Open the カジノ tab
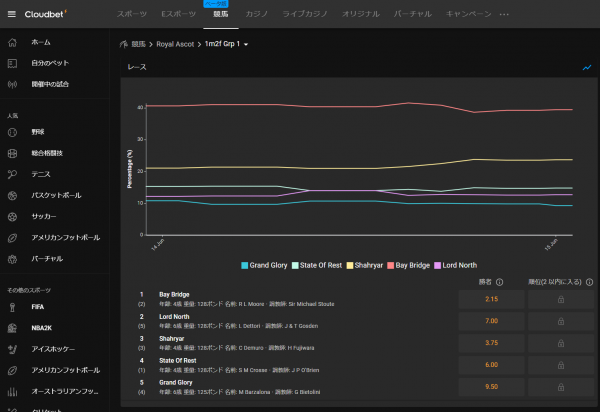600x412 pixels. (256, 14)
